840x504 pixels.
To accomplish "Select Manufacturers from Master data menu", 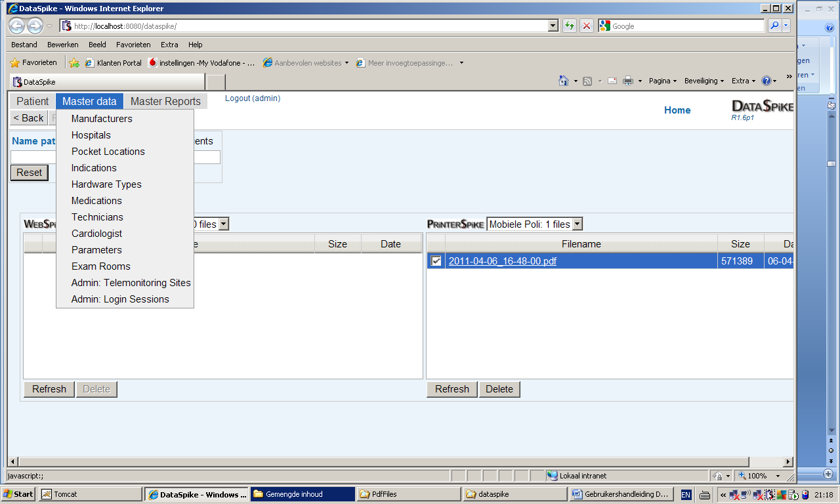I will (x=102, y=119).
